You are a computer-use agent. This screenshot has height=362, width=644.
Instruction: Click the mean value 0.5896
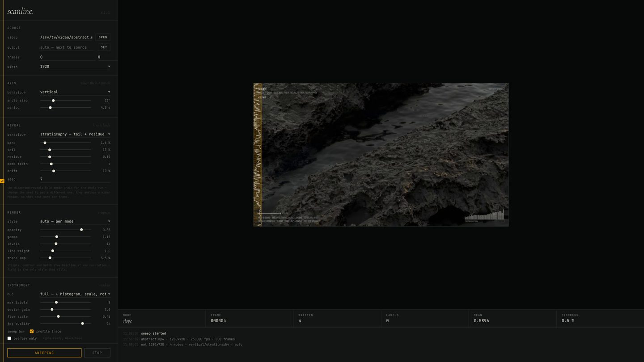pyautogui.click(x=482, y=321)
